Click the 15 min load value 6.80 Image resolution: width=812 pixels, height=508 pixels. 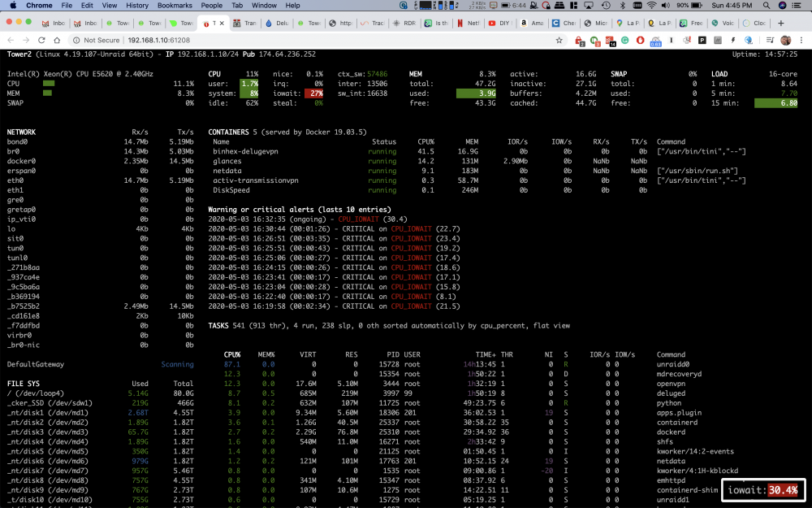tap(775, 103)
